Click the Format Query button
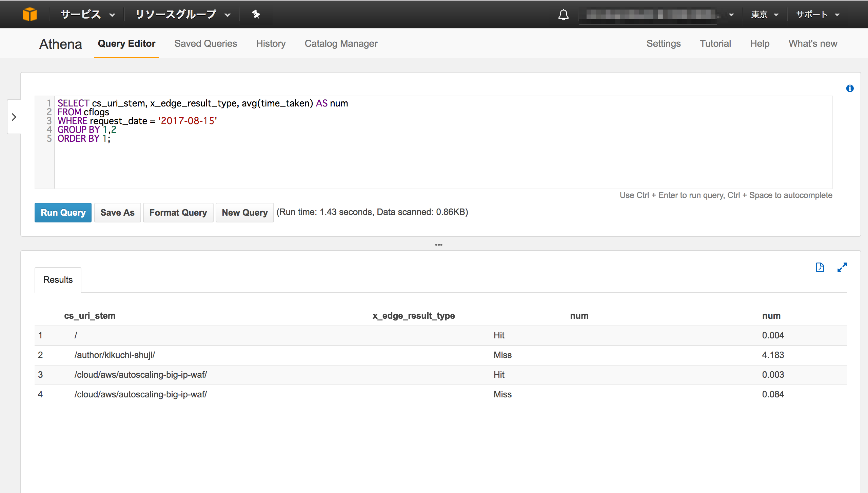The width and height of the screenshot is (868, 493). (178, 212)
